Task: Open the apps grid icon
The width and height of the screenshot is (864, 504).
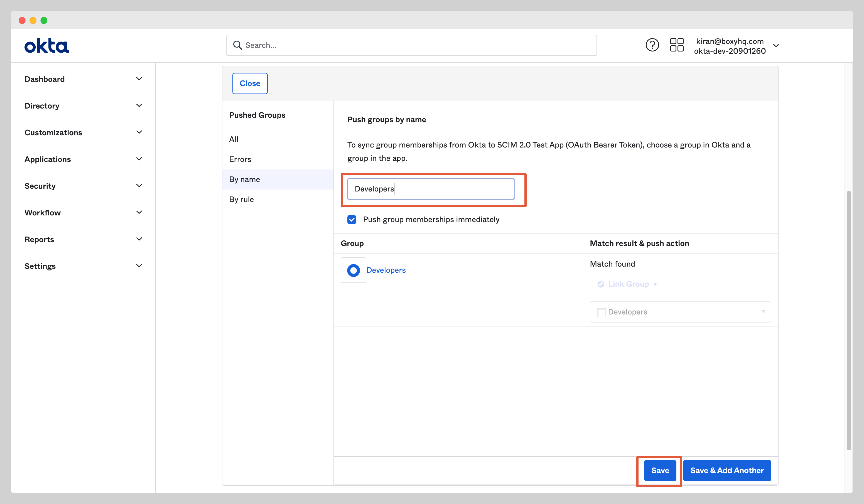Action: coord(677,45)
